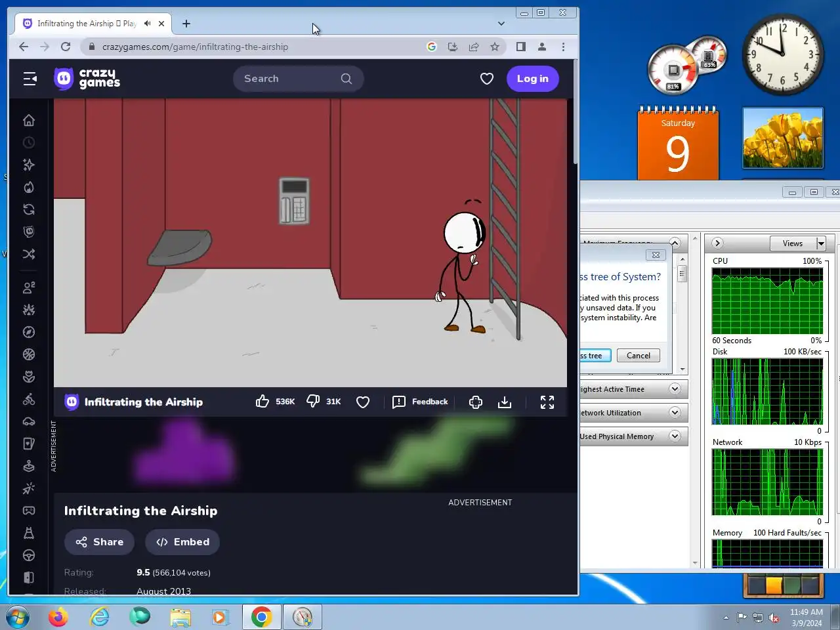This screenshot has width=840, height=630.
Task: Open Bike category icon in sidebar
Action: pos(29,399)
